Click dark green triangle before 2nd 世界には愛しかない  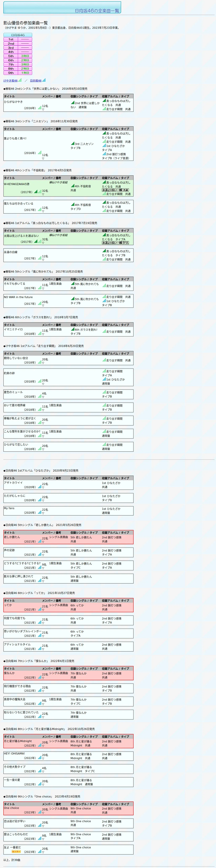(x=73, y=103)
